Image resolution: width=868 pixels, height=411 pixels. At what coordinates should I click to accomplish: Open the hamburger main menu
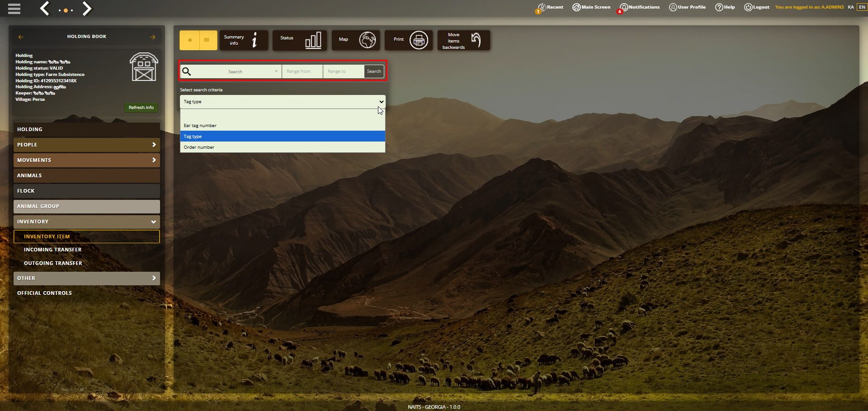[x=14, y=9]
